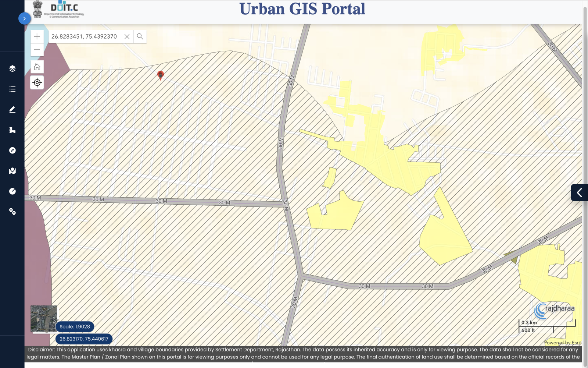Expand the left sidebar with blue chevron
This screenshot has width=588, height=368.
tap(24, 18)
